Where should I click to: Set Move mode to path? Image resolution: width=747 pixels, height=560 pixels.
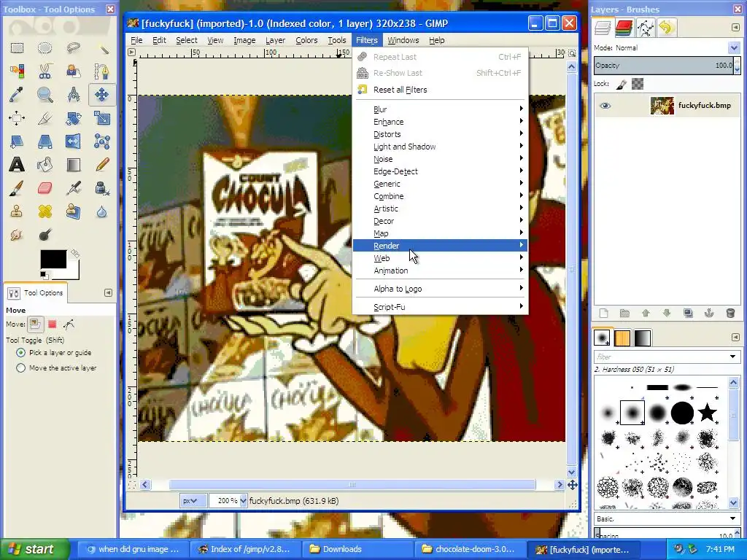[x=69, y=324]
